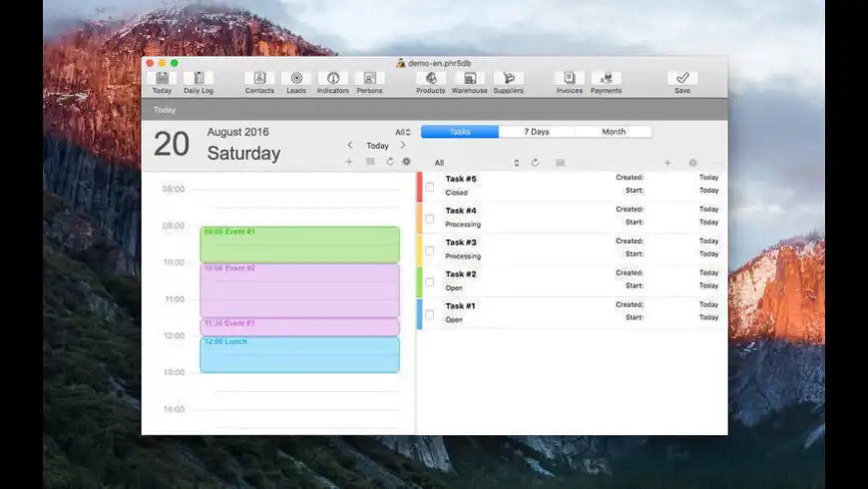Viewport: 868px width, 489px height.
Task: Open the Products toolbar icon
Action: (x=431, y=79)
